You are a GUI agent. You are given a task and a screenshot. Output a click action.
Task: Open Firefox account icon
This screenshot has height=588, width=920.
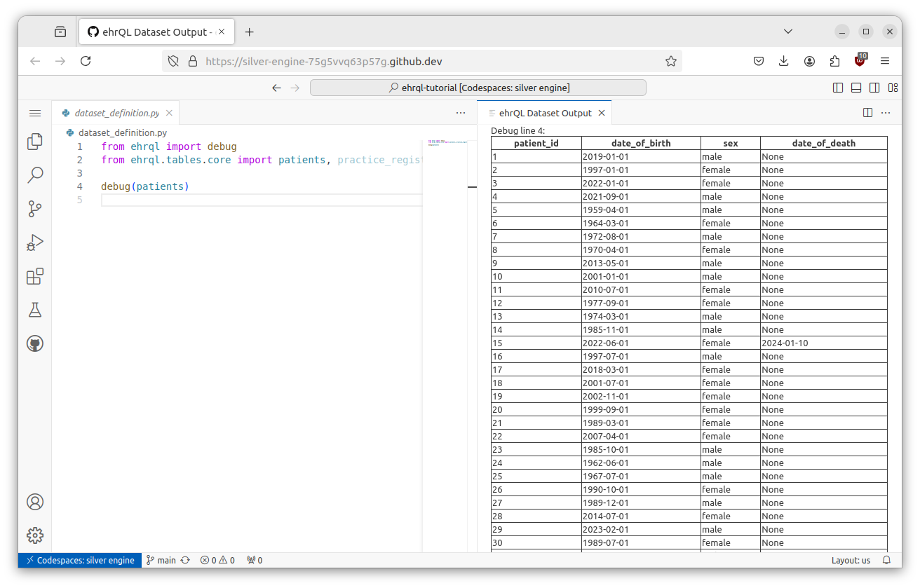pos(809,61)
